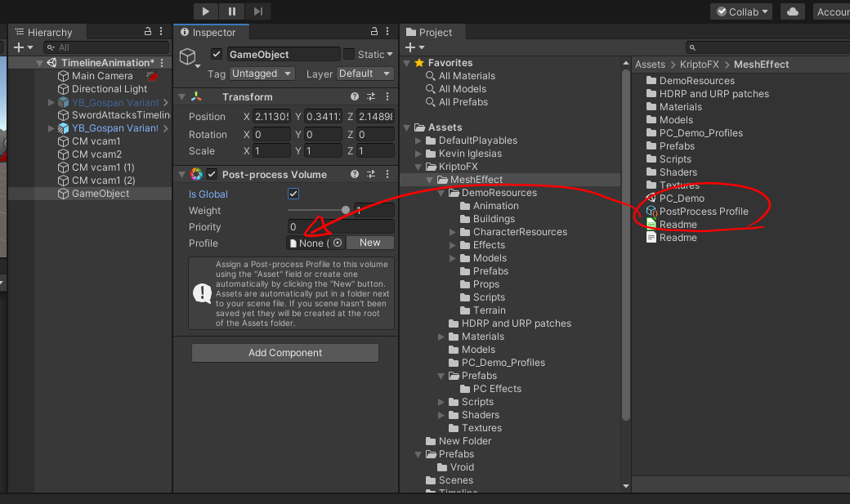Toggle the Hierarchy panel lock icon
850x504 pixels.
pos(147,31)
